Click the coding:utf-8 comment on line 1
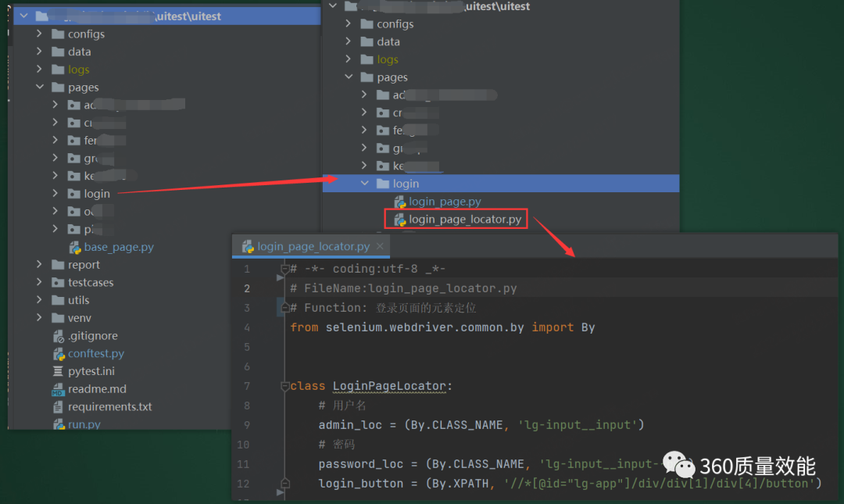Viewport: 844px width, 504px height. pos(367,269)
